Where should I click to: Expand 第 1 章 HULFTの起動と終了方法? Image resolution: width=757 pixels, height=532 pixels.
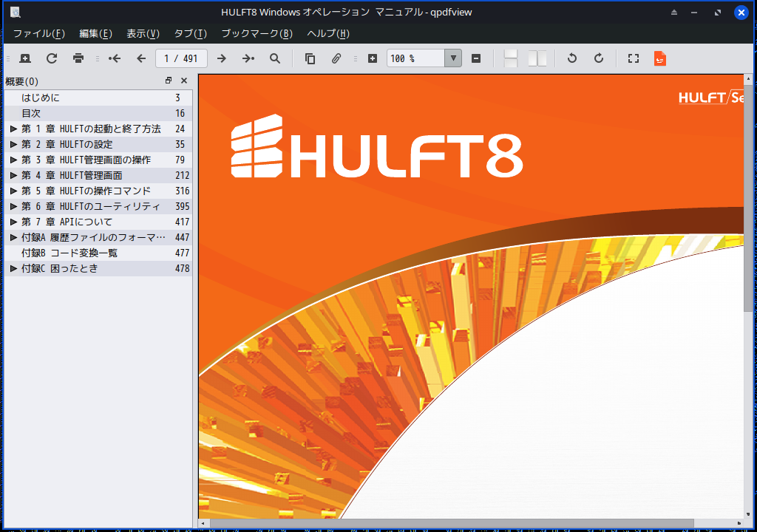[x=13, y=129]
